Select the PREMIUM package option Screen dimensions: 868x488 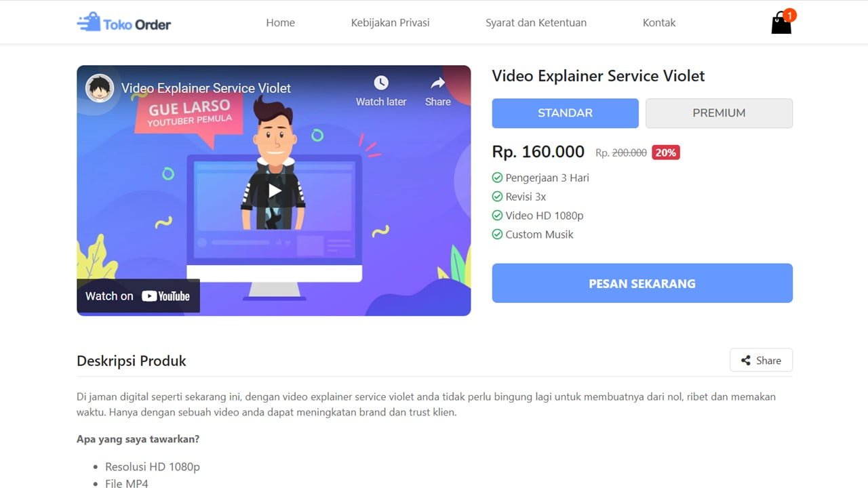(719, 113)
